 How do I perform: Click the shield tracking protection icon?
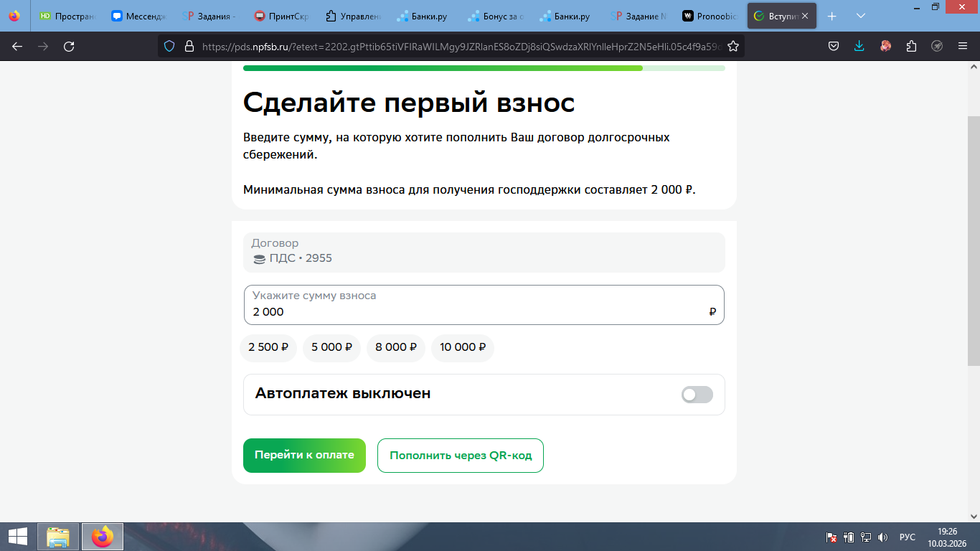pos(169,47)
